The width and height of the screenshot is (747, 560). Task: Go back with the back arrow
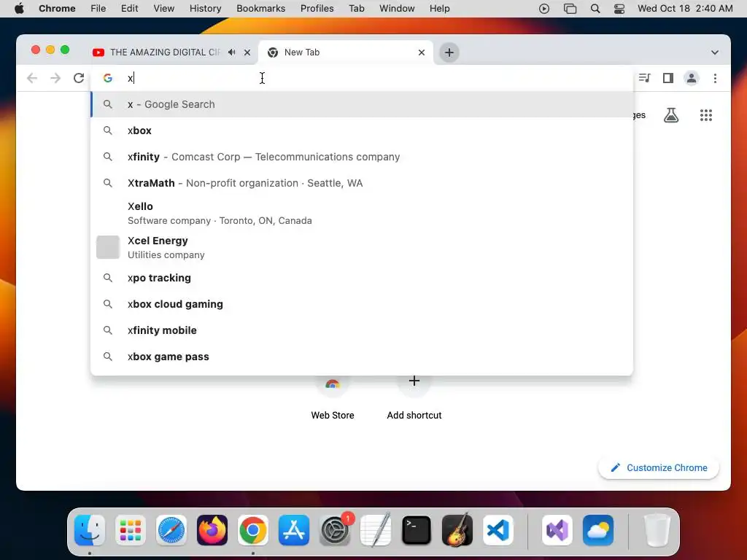(x=32, y=78)
